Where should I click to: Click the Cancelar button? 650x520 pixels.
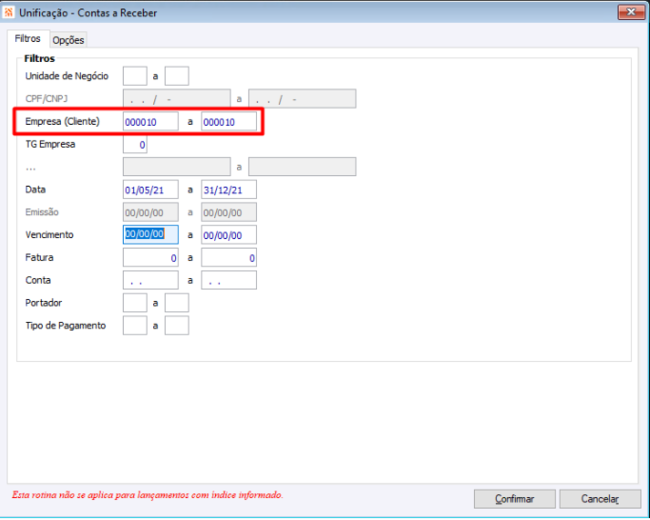(599, 499)
